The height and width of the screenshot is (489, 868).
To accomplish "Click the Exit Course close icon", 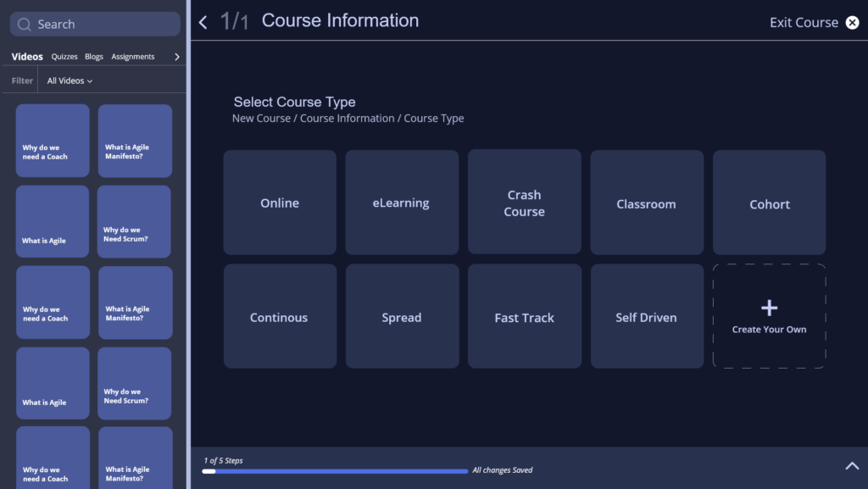I will 852,22.
